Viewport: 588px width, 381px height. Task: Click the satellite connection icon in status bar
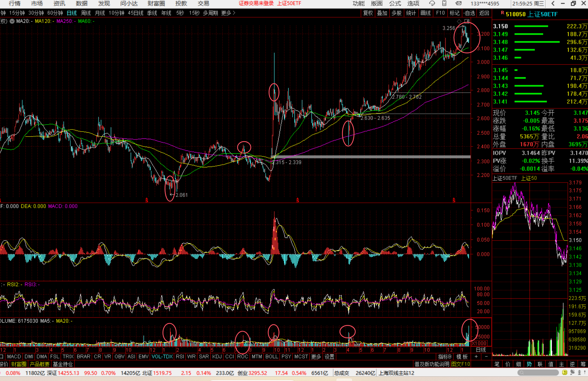572,373
